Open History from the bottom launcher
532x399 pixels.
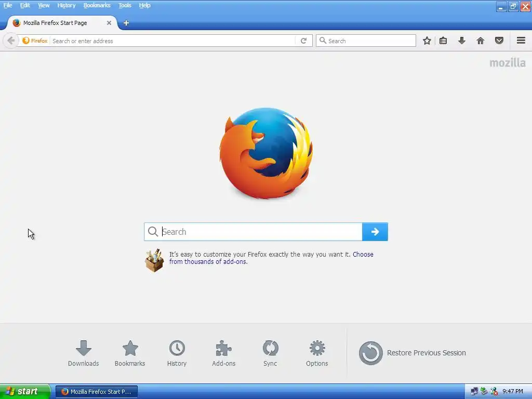point(177,353)
